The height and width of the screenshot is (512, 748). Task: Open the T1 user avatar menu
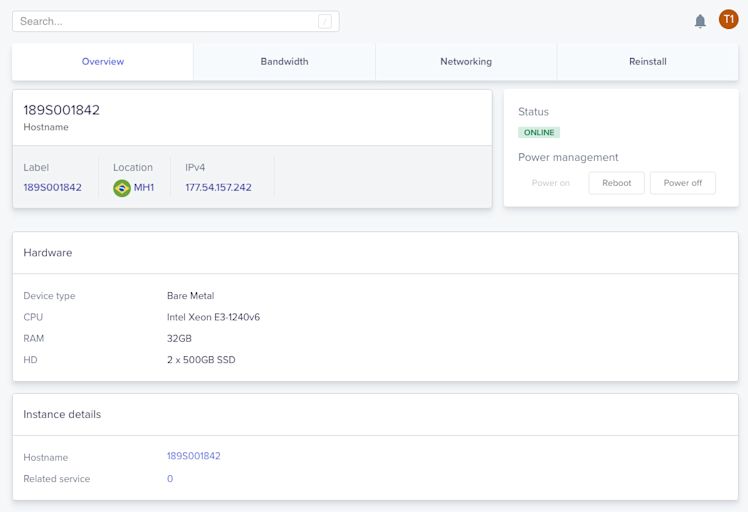pyautogui.click(x=728, y=20)
